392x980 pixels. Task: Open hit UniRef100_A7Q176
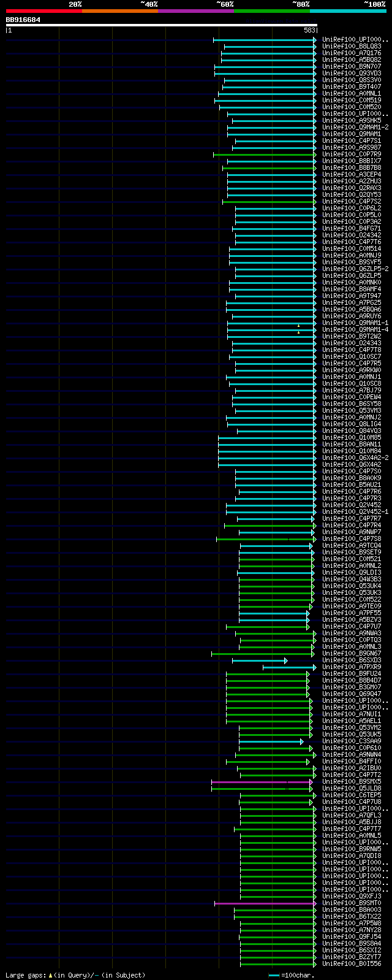click(x=352, y=53)
